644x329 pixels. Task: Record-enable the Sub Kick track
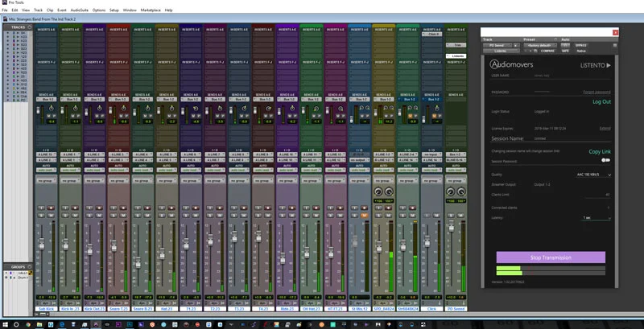click(x=51, y=208)
